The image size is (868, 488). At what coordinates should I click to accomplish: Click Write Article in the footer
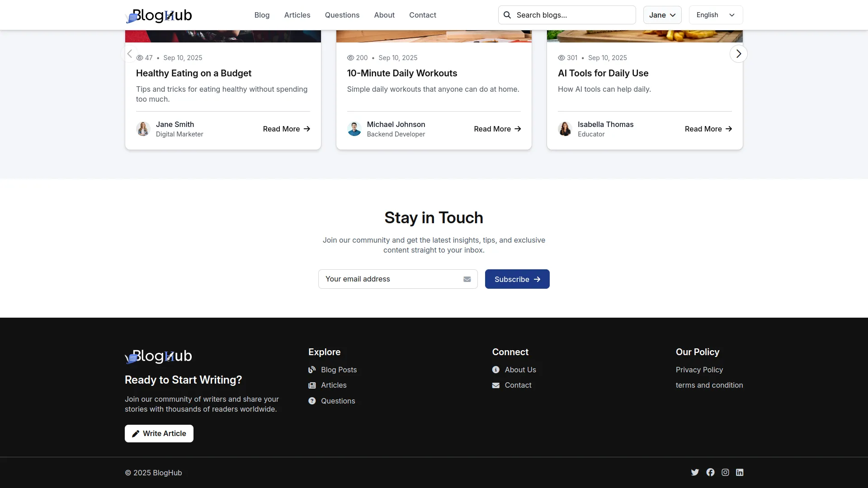(159, 433)
